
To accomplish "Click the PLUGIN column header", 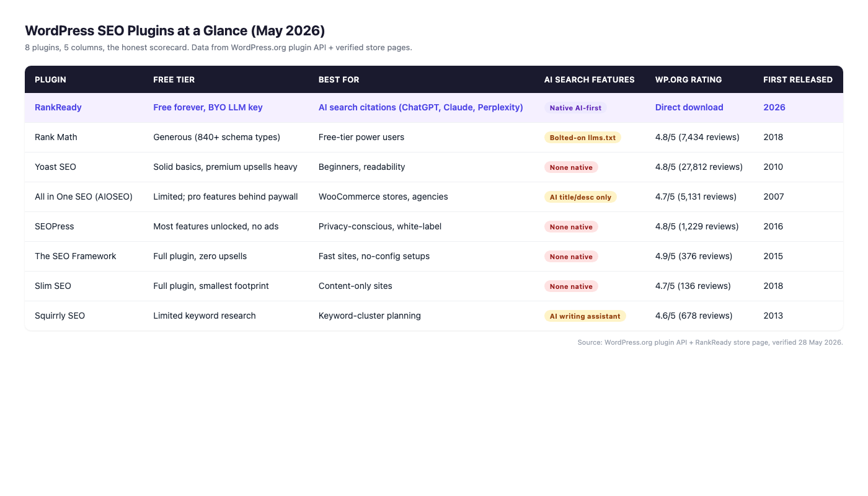I will 50,79.
